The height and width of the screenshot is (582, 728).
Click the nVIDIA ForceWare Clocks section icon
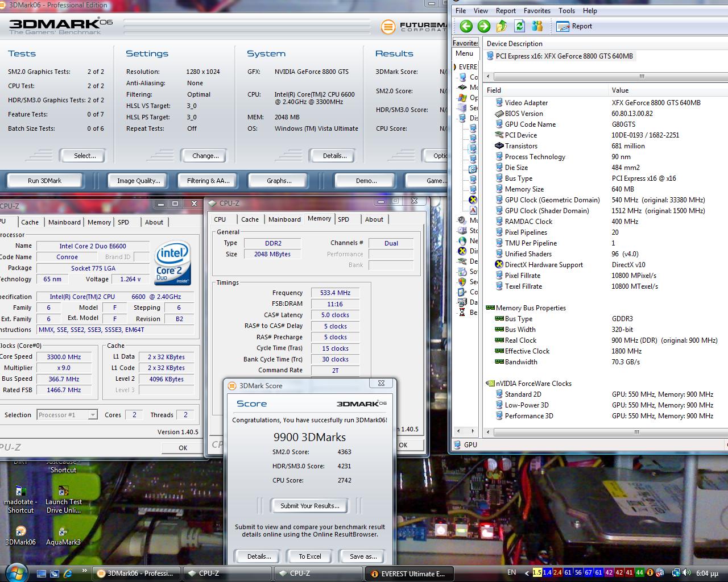pyautogui.click(x=490, y=383)
